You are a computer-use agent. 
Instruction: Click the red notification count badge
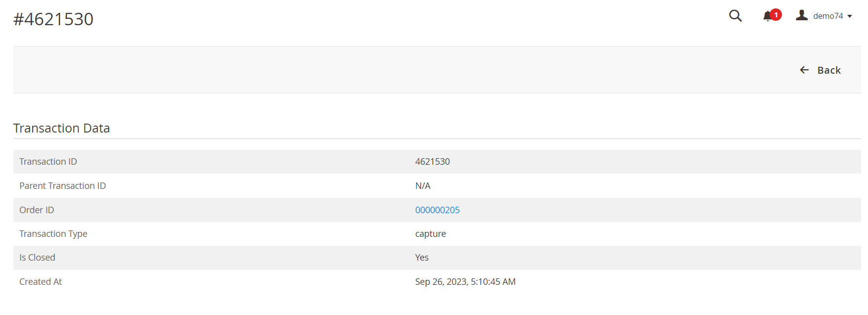pyautogui.click(x=776, y=15)
